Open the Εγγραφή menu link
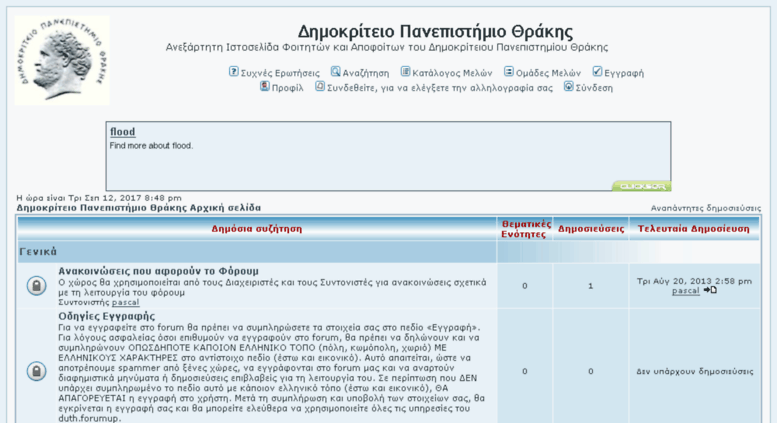777x423 pixels. click(624, 73)
